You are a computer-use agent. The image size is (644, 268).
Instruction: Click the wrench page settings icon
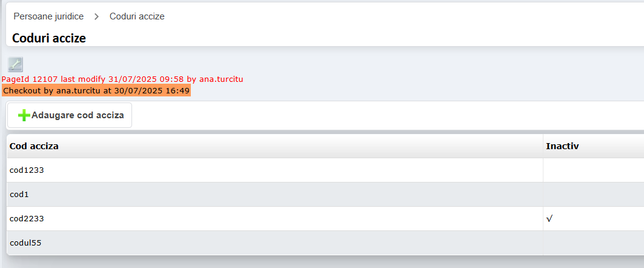click(x=15, y=64)
